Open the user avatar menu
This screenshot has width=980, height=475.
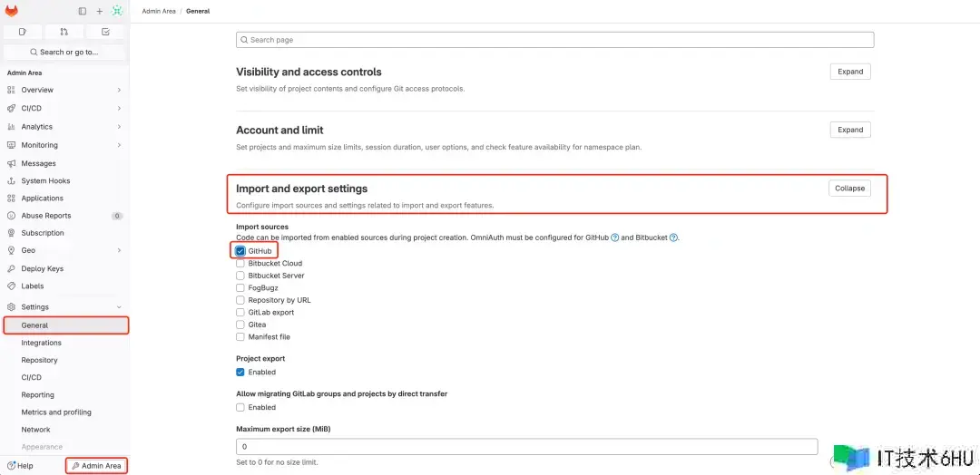116,11
